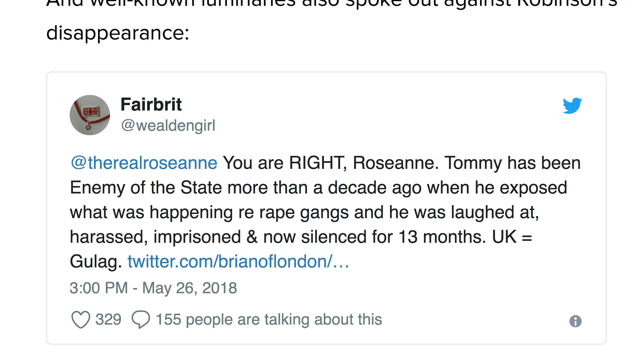Viewport: 643px width, 364px height.
Task: Open the @therealroseanne mention
Action: [144, 163]
